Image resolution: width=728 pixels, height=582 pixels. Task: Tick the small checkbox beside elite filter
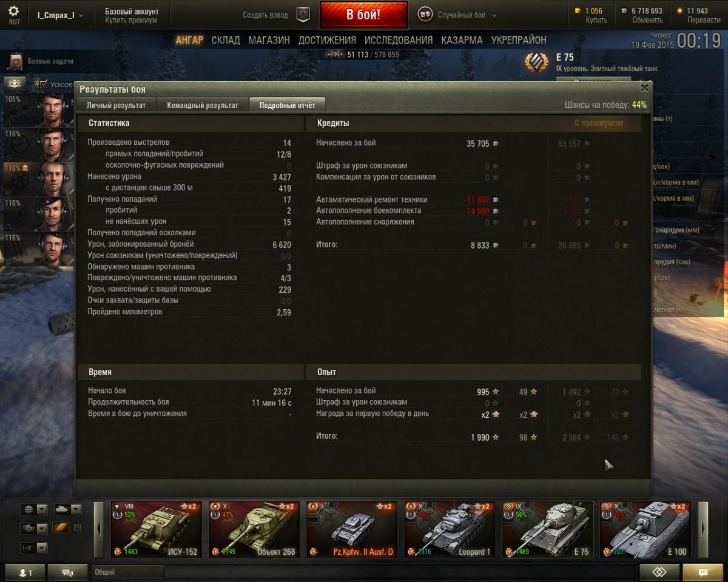point(77,527)
